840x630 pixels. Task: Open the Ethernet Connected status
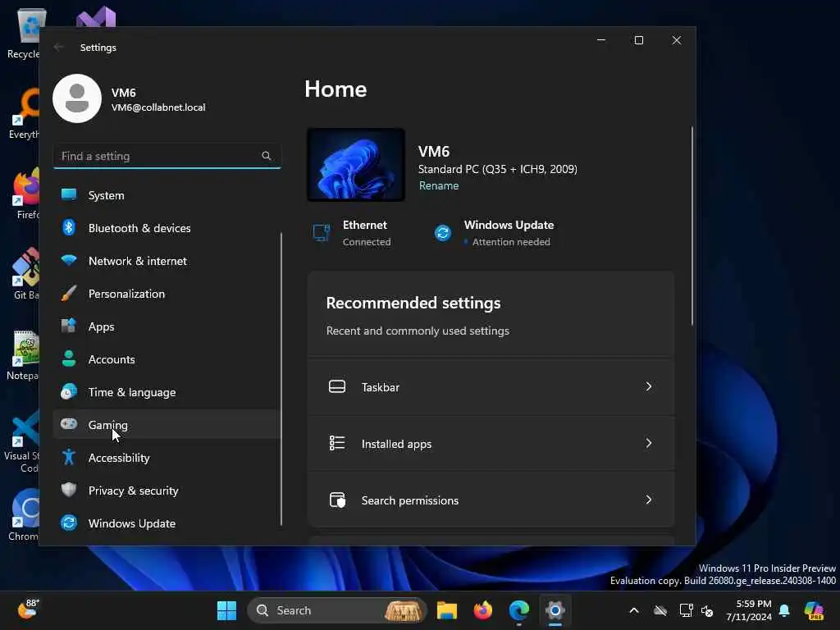tap(352, 233)
